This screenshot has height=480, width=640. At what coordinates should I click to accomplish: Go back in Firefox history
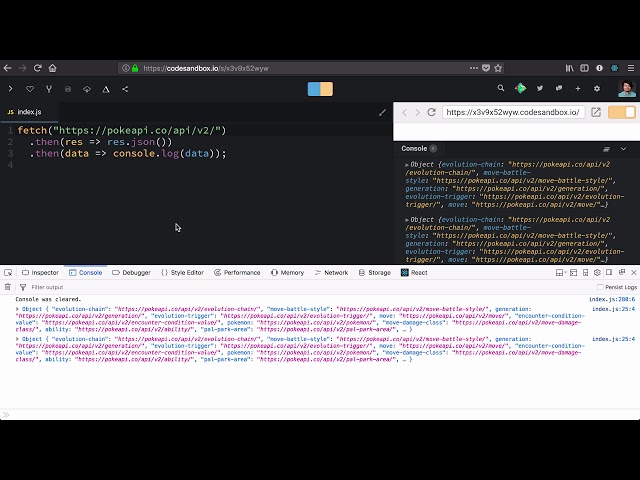click(7, 68)
